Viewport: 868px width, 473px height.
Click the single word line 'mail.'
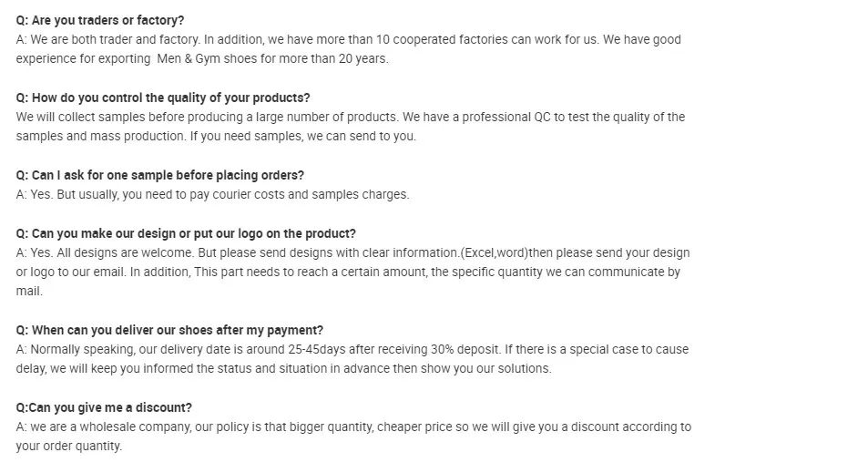coord(29,292)
